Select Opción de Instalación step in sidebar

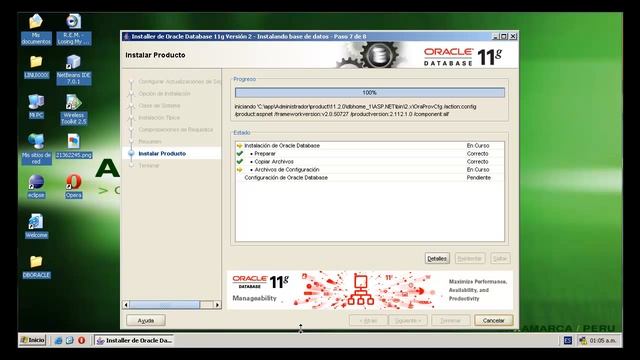(x=164, y=93)
